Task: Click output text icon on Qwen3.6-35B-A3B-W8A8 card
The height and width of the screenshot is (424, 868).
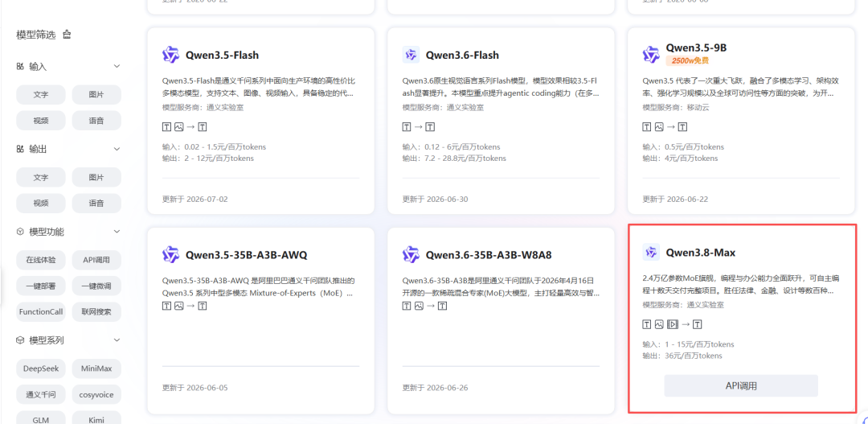Action: (443, 306)
